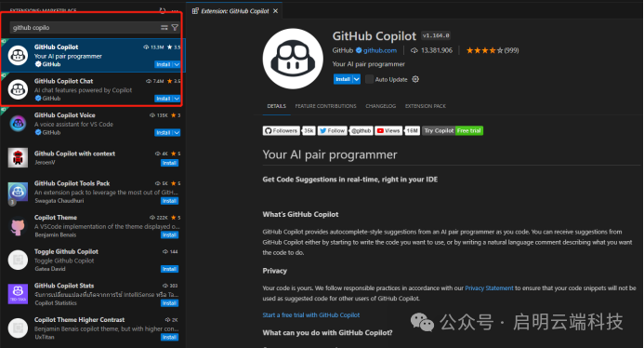Expand Install dropdown for GitHub Copilot Voice

(177, 132)
